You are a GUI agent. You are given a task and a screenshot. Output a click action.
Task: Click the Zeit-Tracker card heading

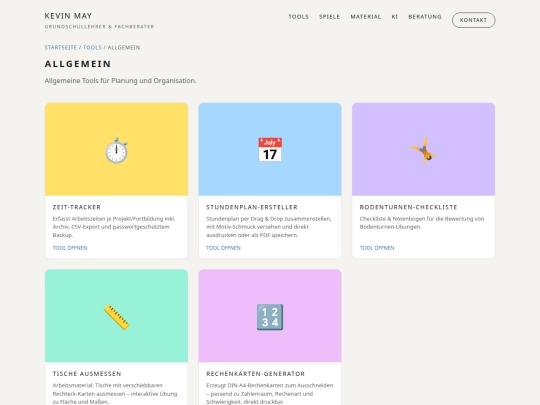pyautogui.click(x=77, y=207)
